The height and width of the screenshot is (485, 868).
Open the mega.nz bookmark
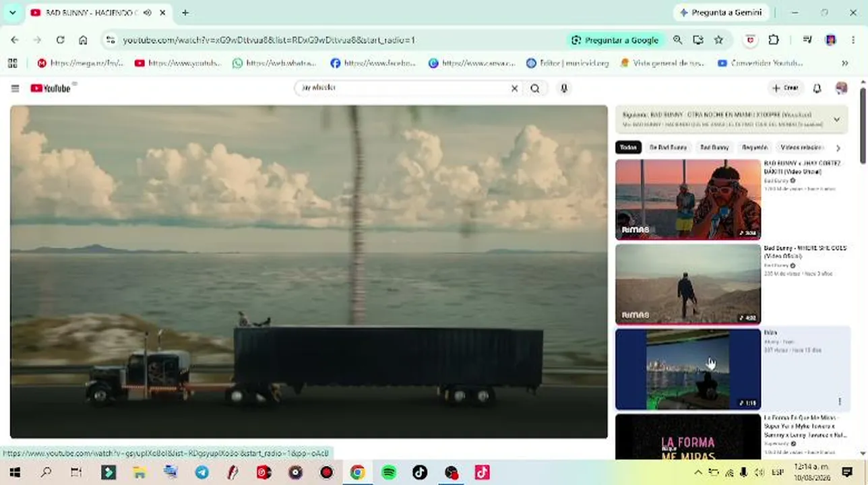[80, 63]
